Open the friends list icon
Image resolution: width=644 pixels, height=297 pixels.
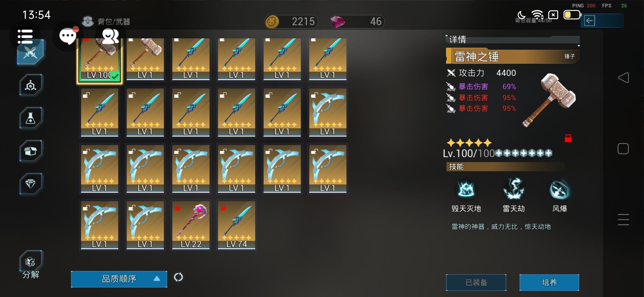[x=110, y=36]
